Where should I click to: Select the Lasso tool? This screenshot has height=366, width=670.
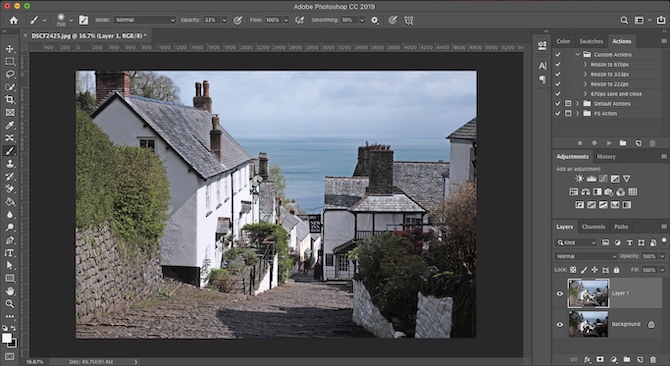click(9, 74)
